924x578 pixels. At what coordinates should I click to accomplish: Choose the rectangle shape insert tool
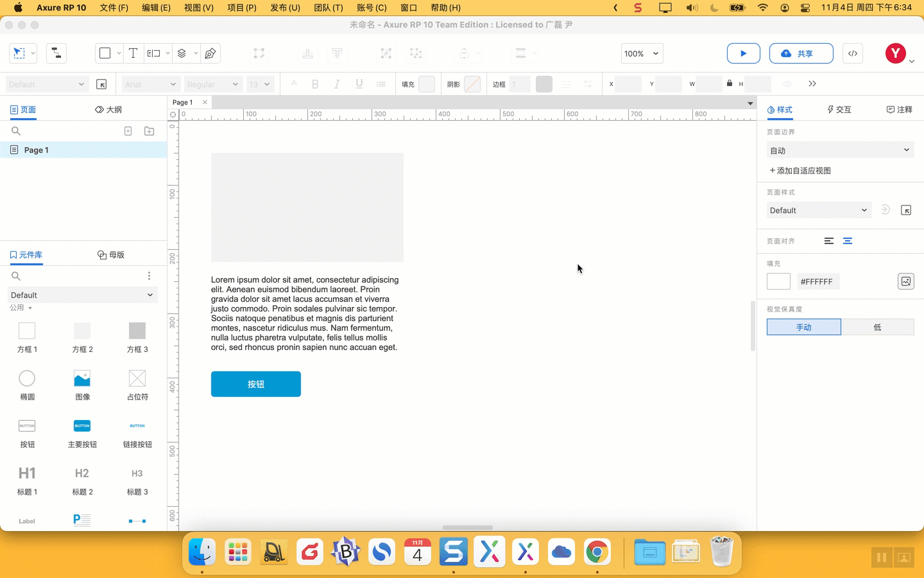pyautogui.click(x=105, y=53)
